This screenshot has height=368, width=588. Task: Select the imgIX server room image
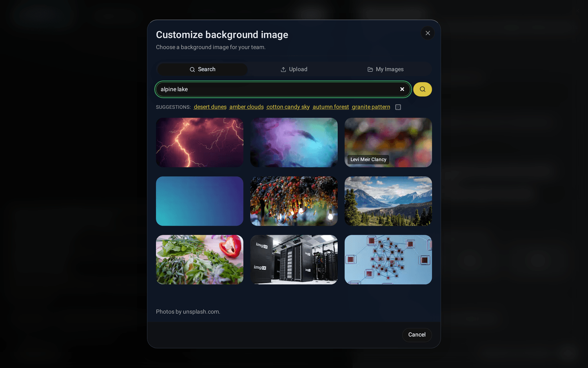pos(294,260)
